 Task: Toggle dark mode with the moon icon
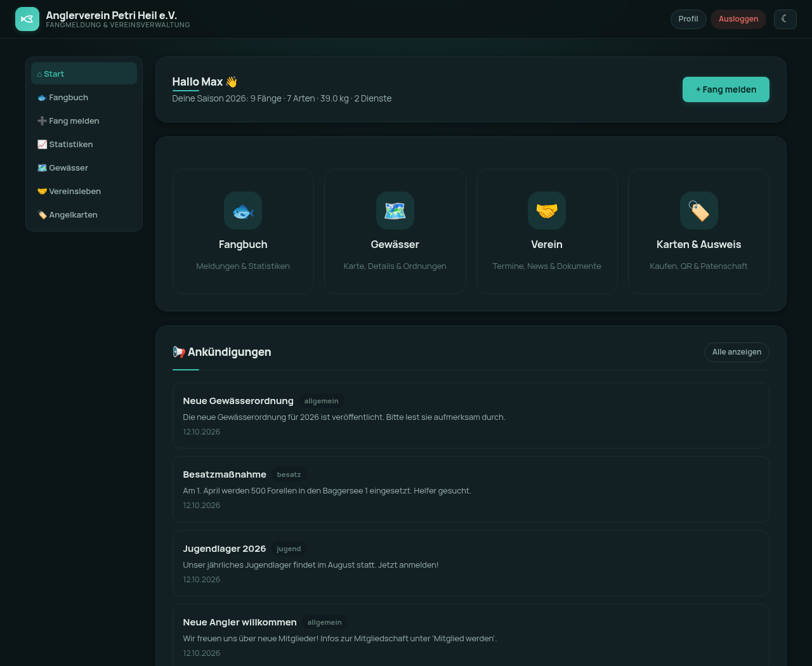(x=785, y=19)
